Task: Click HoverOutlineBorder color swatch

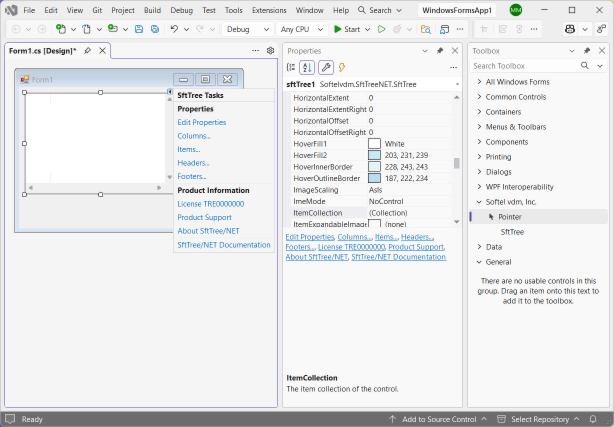Action: (374, 178)
